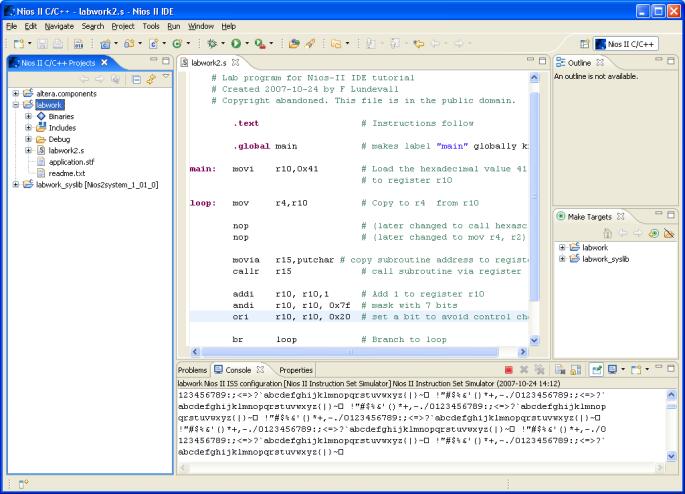The image size is (685, 494).
Task: Click Collapse All in the Projects panel
Action: (x=137, y=79)
